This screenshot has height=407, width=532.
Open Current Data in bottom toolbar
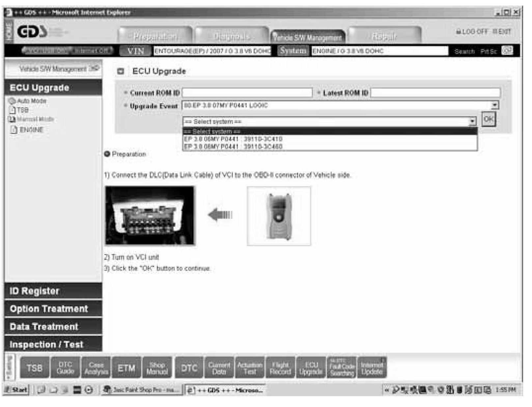[219, 368]
